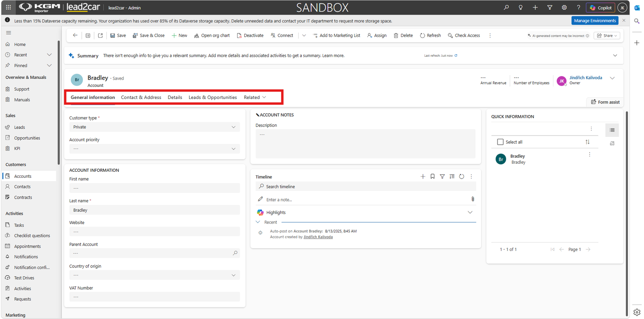Expand Recent in the sidebar
Viewport: 644px width, 319px height.
pyautogui.click(x=49, y=55)
